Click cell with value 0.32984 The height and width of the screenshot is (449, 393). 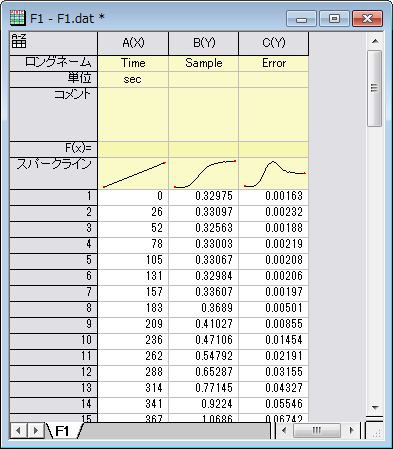pos(204,277)
